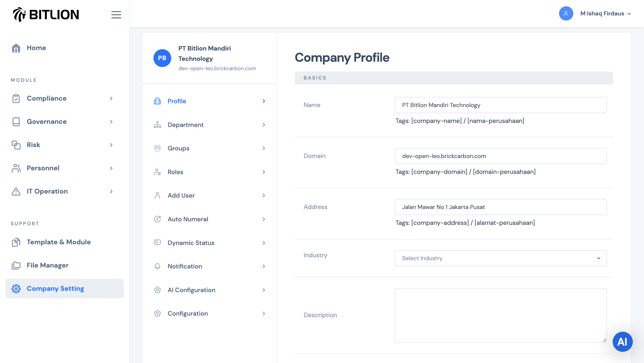Image resolution: width=644 pixels, height=363 pixels.
Task: Open the Select Industry dropdown
Action: [500, 258]
